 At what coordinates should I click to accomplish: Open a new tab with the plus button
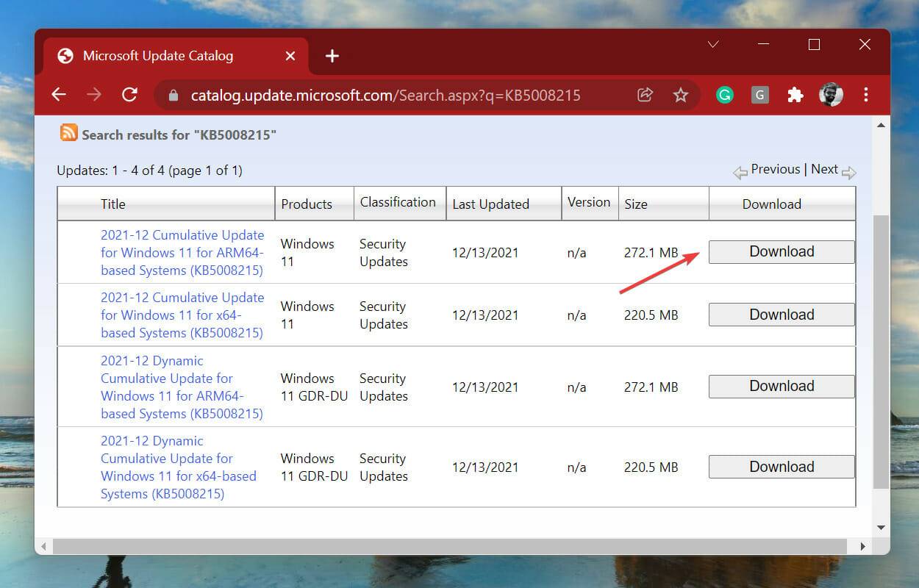coord(332,55)
